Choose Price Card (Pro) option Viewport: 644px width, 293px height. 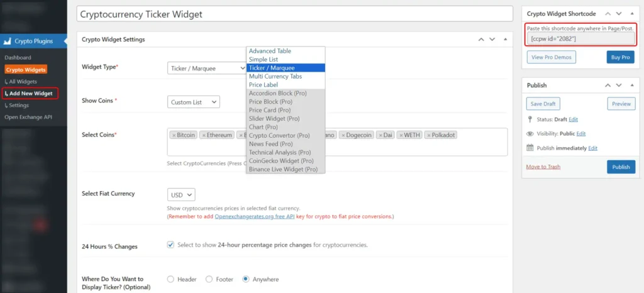(286, 110)
